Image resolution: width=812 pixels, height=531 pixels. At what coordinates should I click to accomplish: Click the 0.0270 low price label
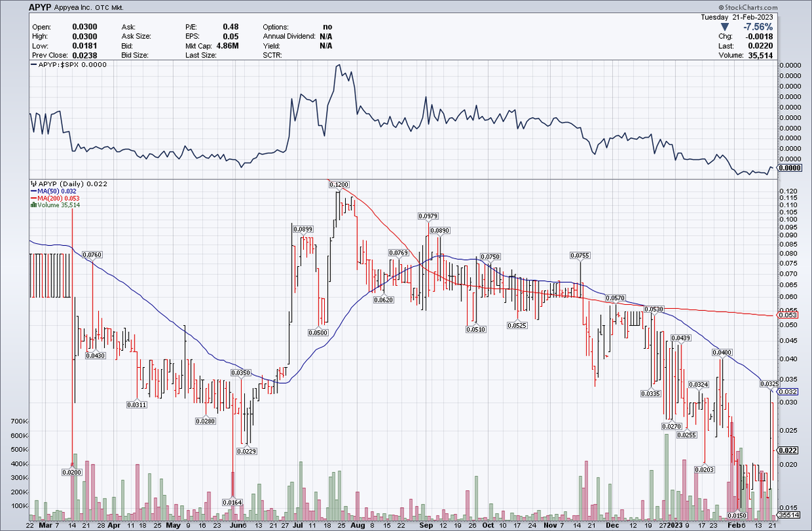pos(671,426)
